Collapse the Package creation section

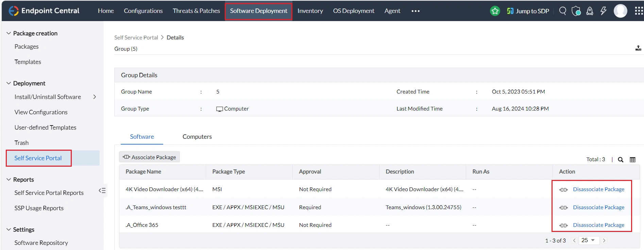9,33
